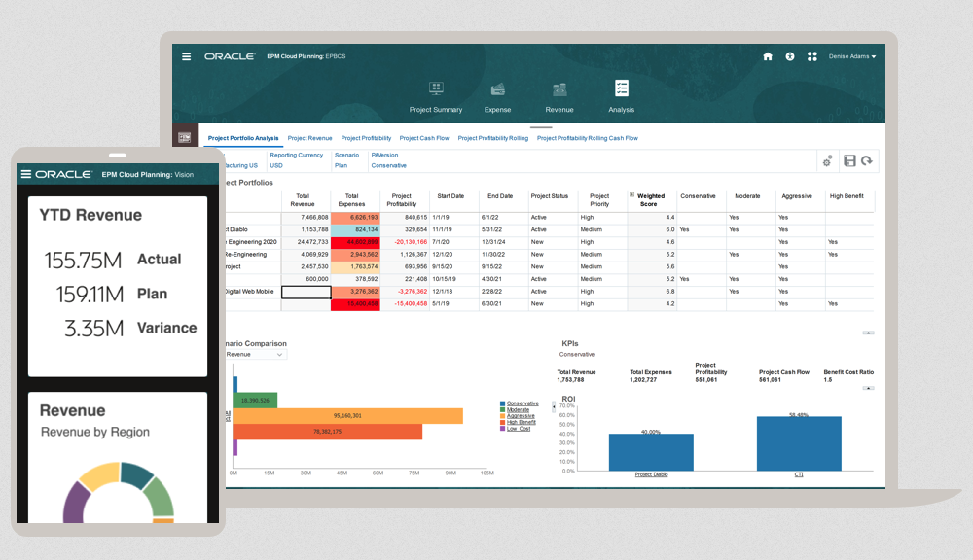Open the grid actions gear menu
Image resolution: width=973 pixels, height=560 pixels.
click(827, 160)
